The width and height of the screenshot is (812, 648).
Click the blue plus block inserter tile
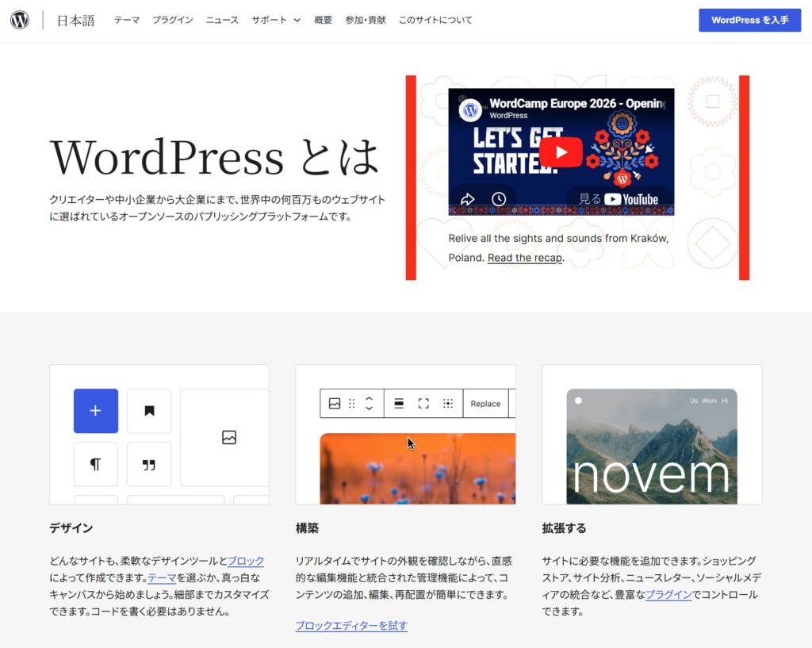pos(96,411)
